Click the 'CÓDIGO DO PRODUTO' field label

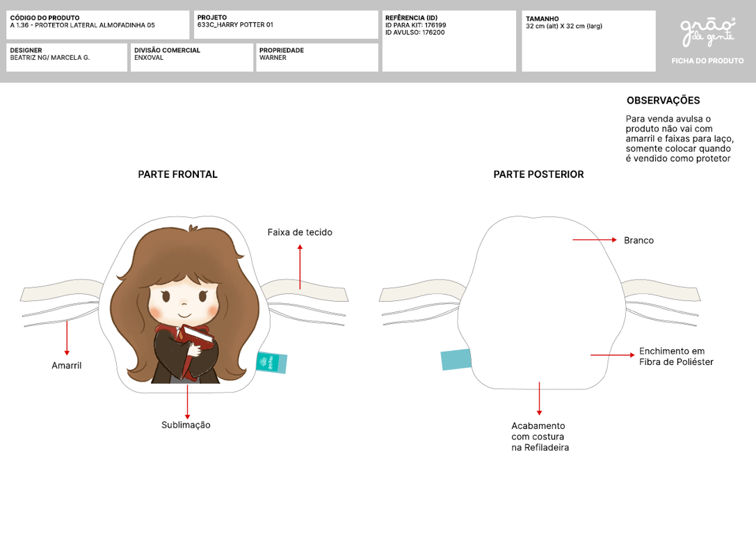[x=45, y=18]
